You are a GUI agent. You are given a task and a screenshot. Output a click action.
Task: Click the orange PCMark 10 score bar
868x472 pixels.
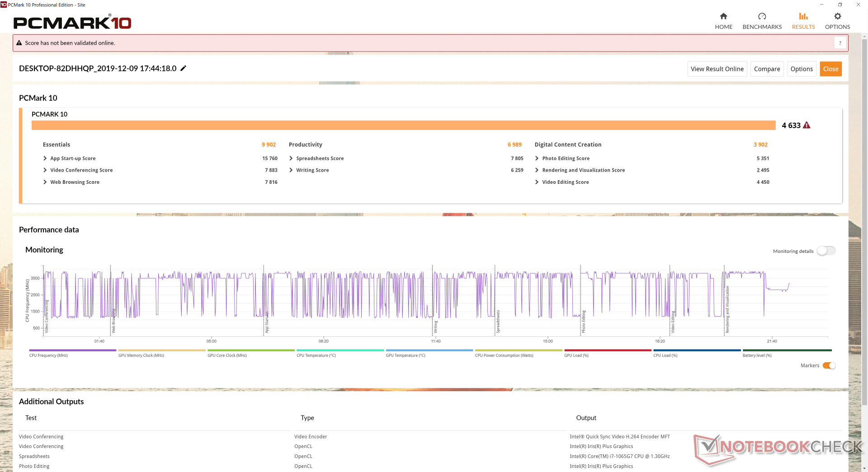(x=404, y=125)
